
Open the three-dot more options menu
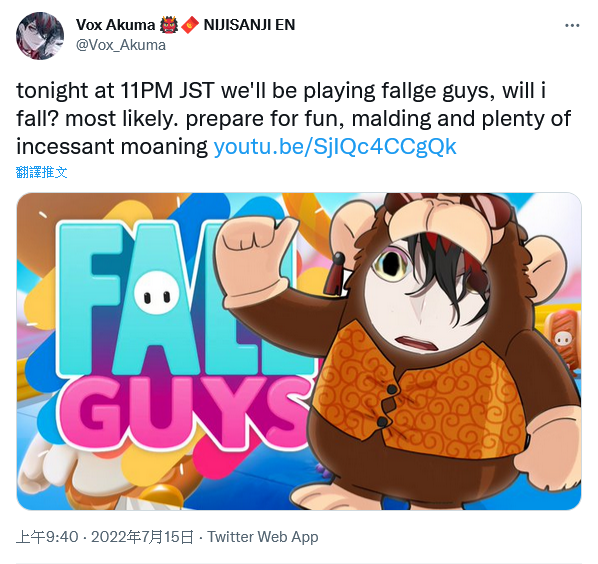click(572, 26)
